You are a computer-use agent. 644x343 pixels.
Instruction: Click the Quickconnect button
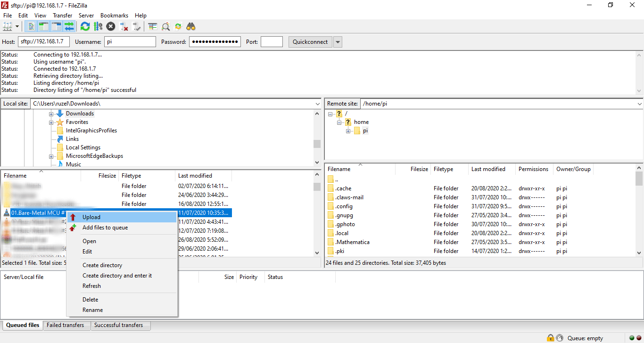coord(310,41)
